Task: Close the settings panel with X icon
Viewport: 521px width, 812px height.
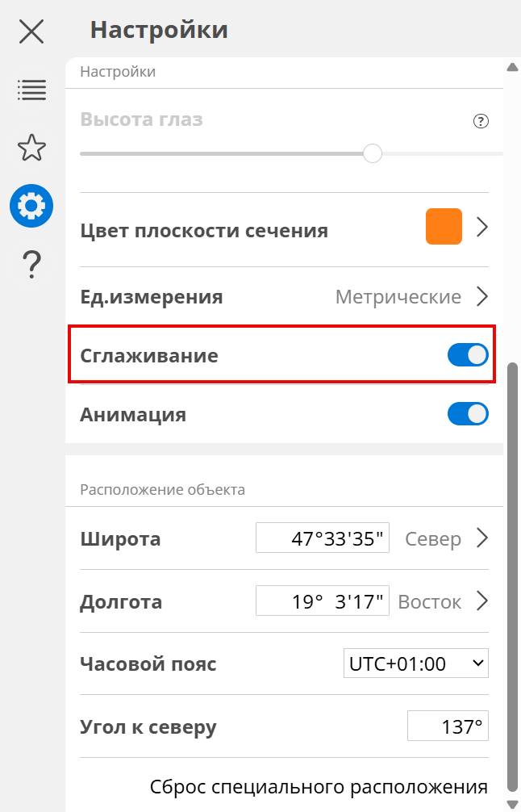Action: tap(31, 31)
